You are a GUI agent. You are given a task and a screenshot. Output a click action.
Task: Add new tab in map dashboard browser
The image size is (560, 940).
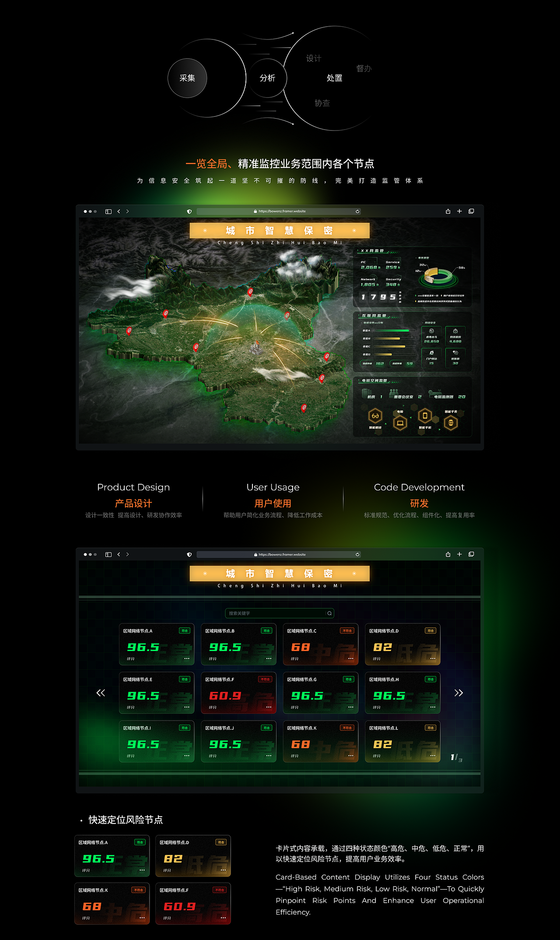(x=459, y=211)
